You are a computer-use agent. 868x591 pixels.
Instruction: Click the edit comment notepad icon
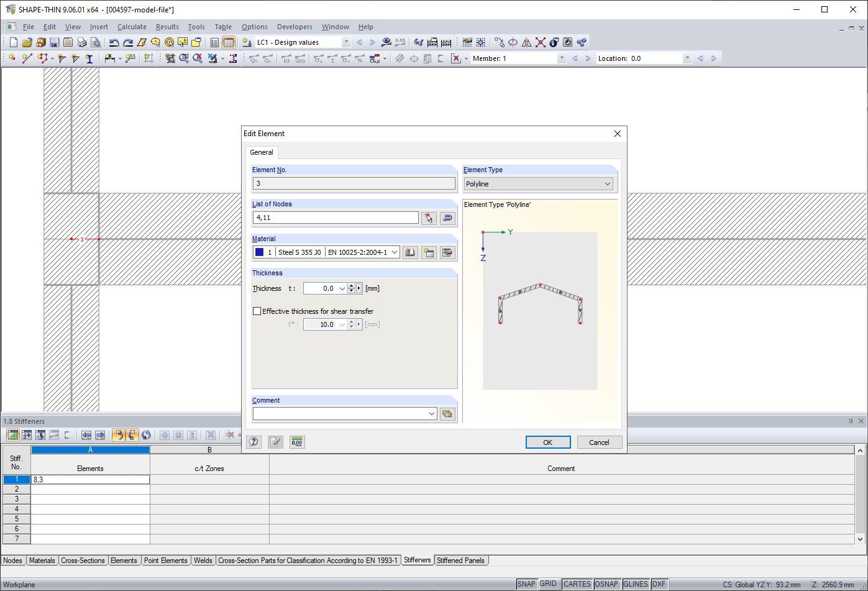(275, 442)
